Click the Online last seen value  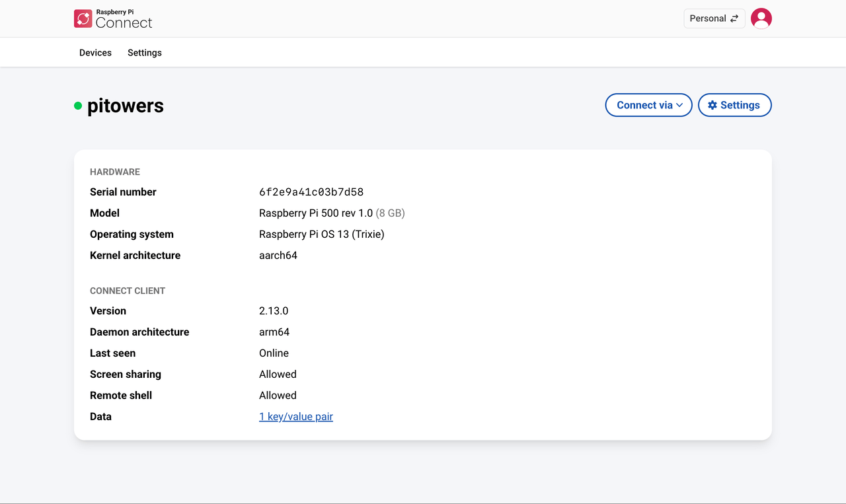274,353
